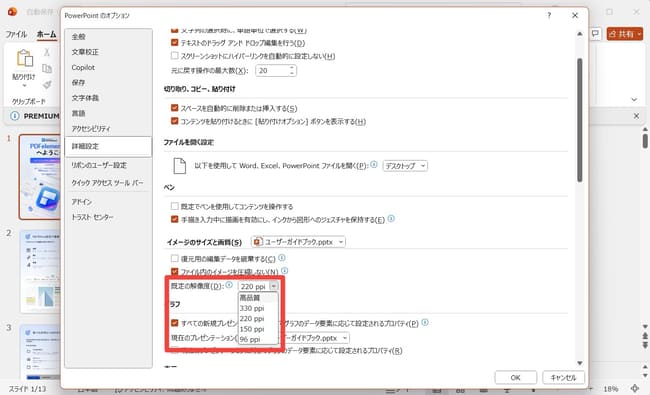This screenshot has width=650, height=395.
Task: Toggle automatically remove or insert spaces checkbox
Action: click(x=175, y=108)
